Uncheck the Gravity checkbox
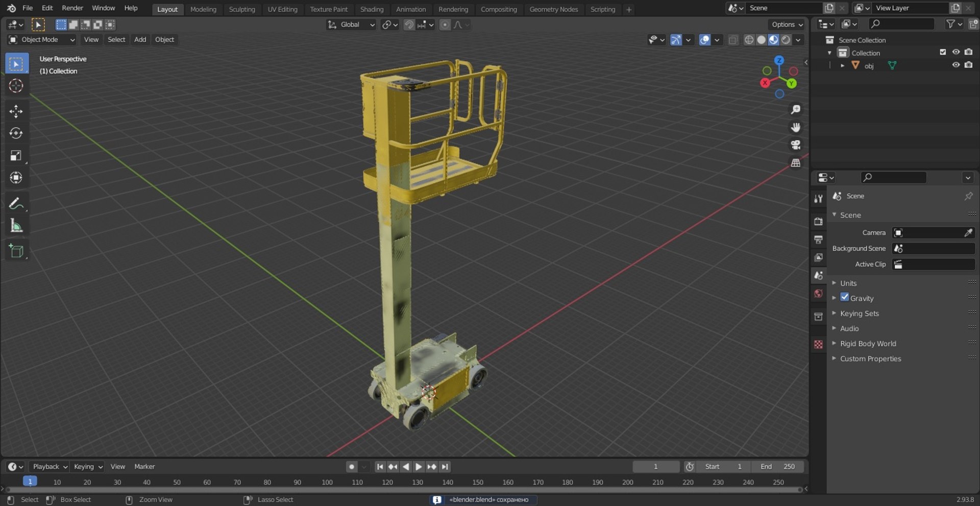The width and height of the screenshot is (980, 506). coord(845,297)
